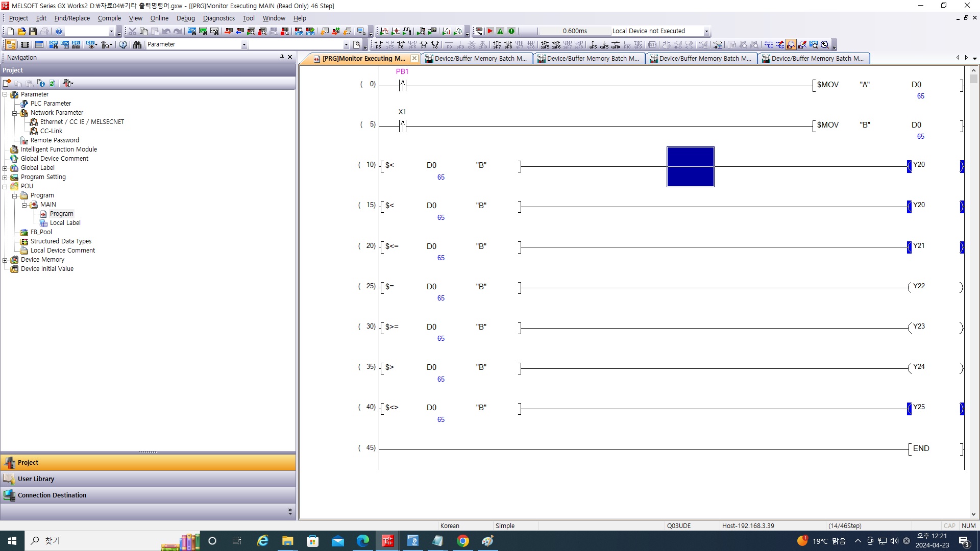
Task: Collapse the POU tree node
Action: pos(5,186)
